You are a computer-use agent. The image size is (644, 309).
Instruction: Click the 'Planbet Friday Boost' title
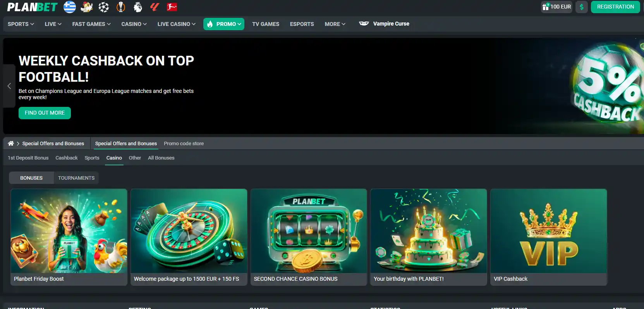coord(39,279)
